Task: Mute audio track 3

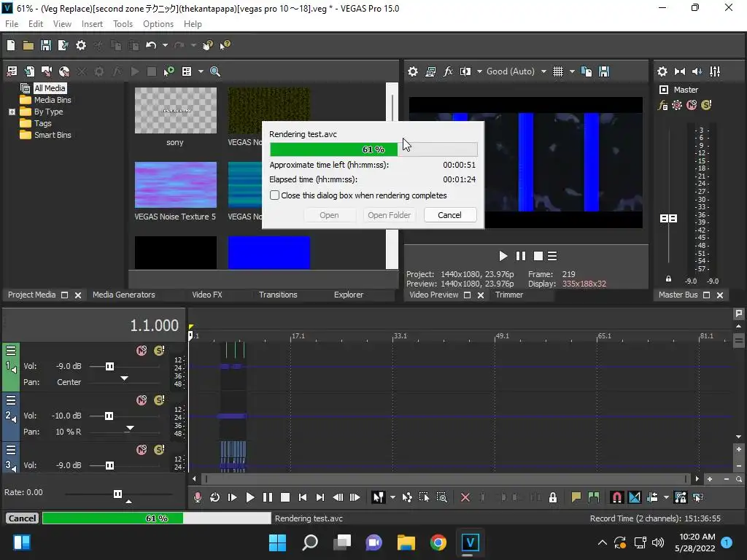Action: click(x=142, y=449)
